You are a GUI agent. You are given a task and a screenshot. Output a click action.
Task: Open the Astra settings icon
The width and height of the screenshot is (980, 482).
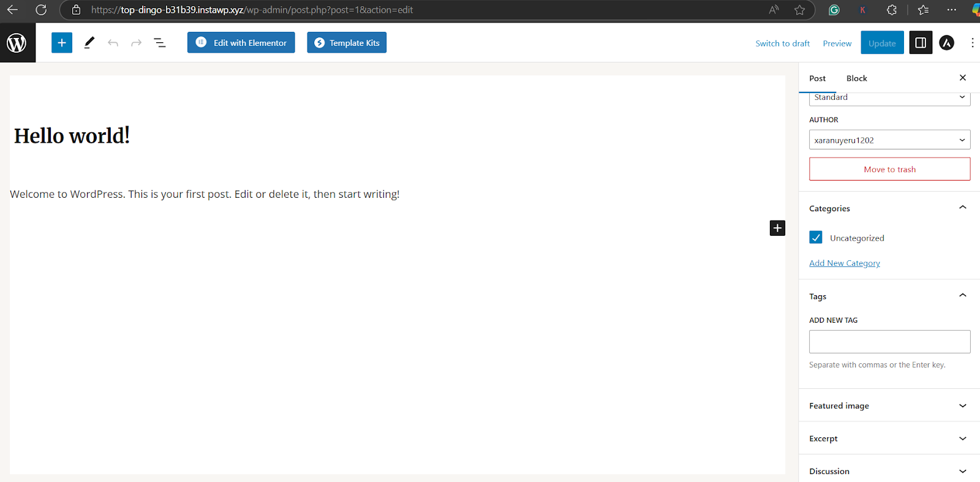[x=947, y=43]
